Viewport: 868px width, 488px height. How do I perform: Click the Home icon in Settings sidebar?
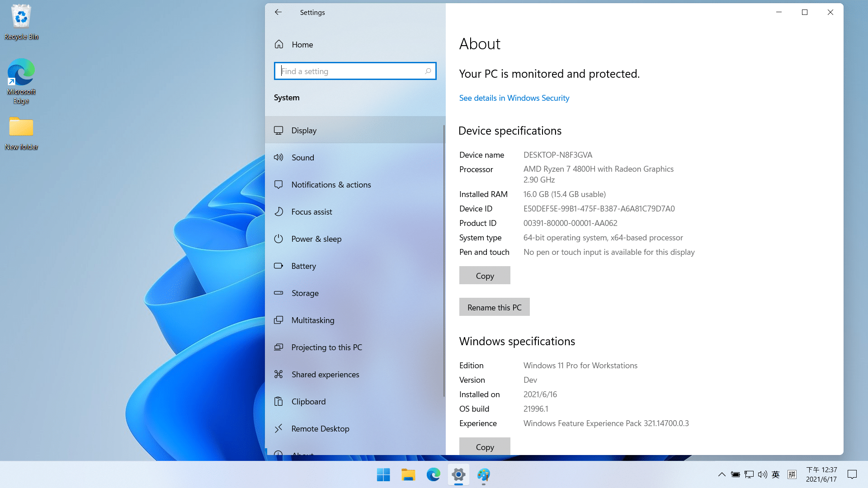tap(279, 44)
